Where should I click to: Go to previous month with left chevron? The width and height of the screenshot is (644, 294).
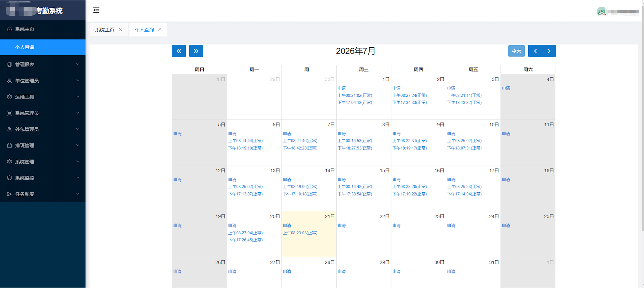[535, 51]
